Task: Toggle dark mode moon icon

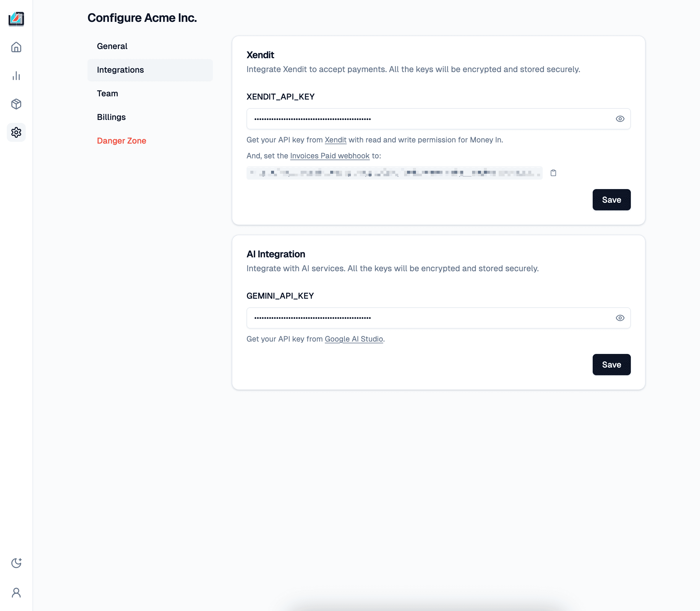Action: tap(16, 563)
